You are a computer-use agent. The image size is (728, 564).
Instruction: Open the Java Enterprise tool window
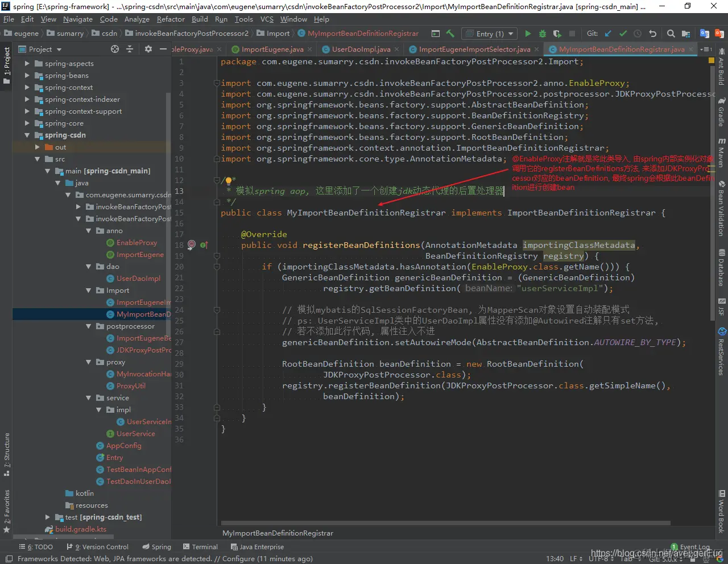(x=257, y=547)
